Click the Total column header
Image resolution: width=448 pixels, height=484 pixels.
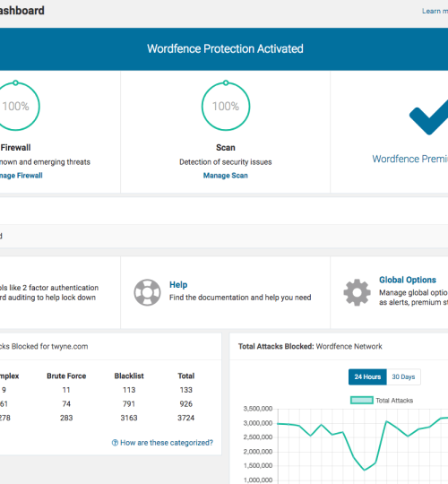tap(186, 376)
